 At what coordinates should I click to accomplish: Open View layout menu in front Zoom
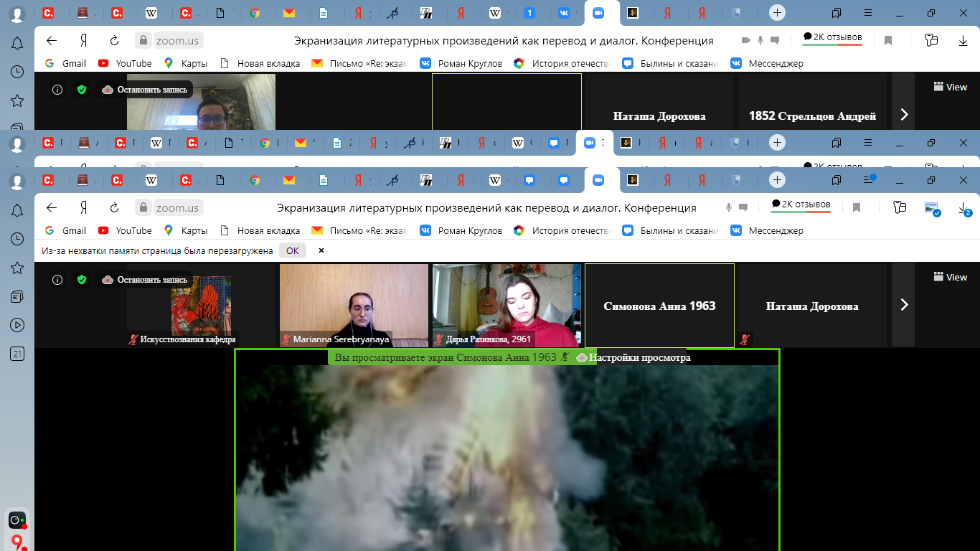[951, 277]
